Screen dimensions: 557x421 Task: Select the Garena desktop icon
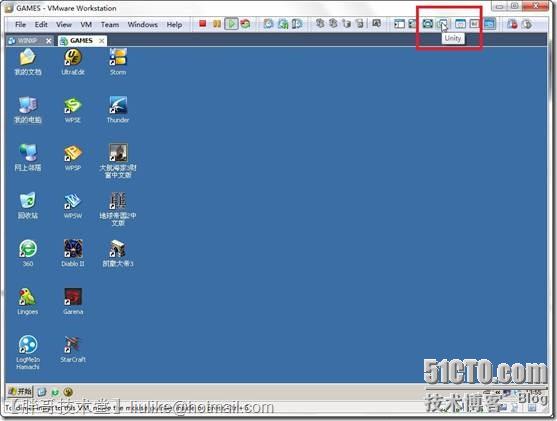pyautogui.click(x=73, y=301)
